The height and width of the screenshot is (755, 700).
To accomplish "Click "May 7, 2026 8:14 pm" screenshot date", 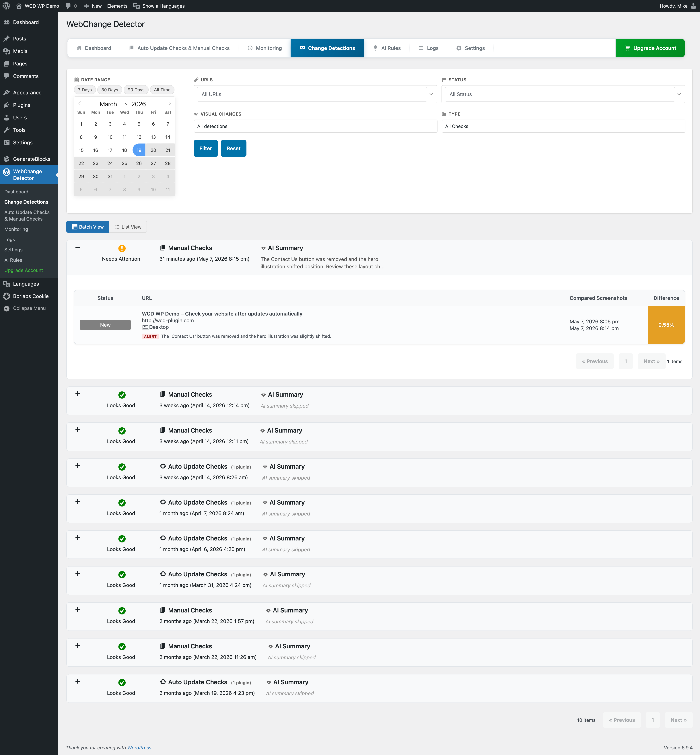I will pos(594,328).
